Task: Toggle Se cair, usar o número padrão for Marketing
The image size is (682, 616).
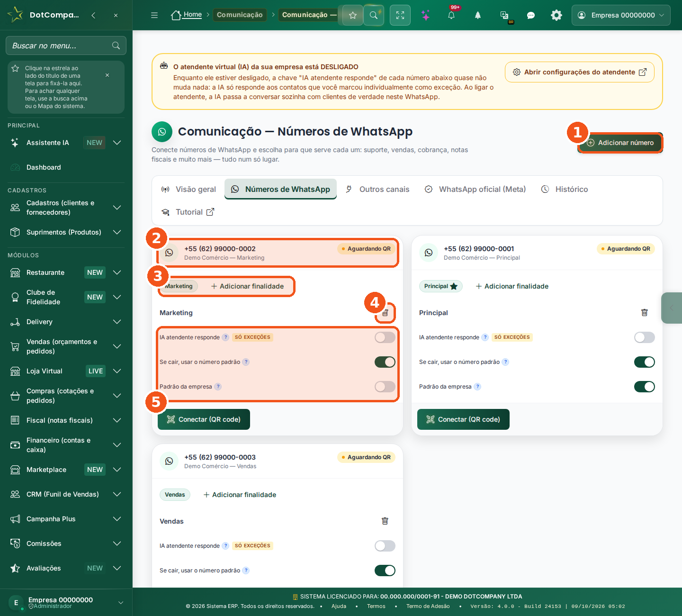Action: (385, 362)
